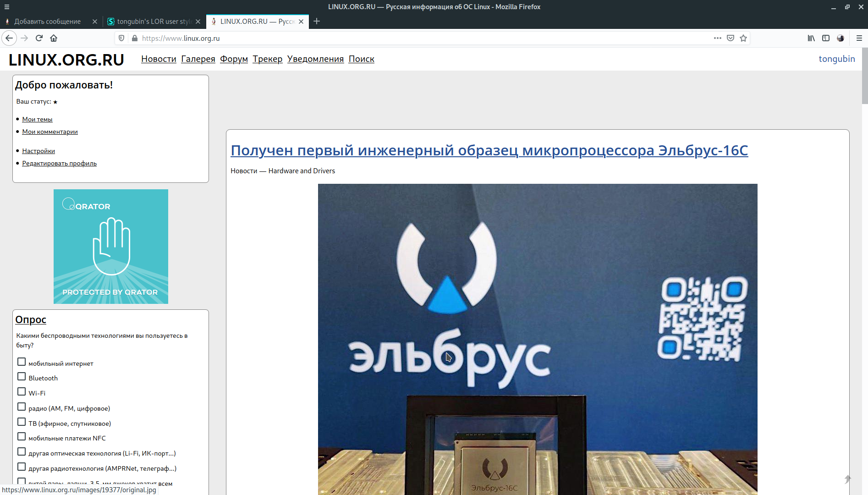The height and width of the screenshot is (495, 868).
Task: Go to the Форум section
Action: (x=234, y=59)
